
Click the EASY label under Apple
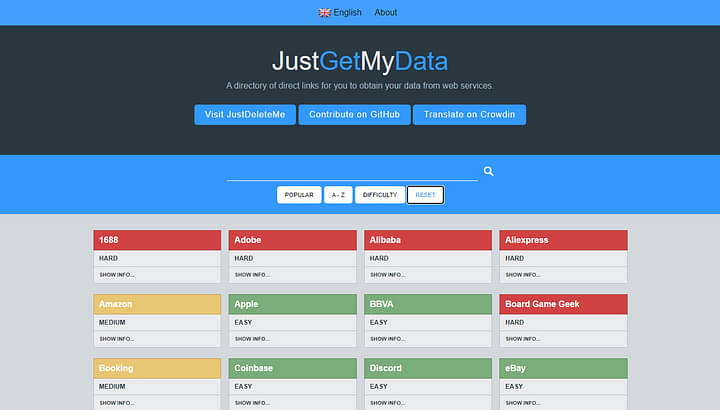tap(243, 322)
